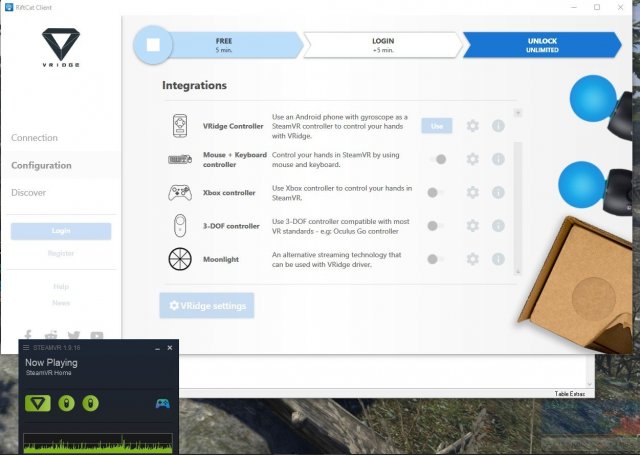Toggle Mouse + Keyboard controller switch

pyautogui.click(x=437, y=159)
